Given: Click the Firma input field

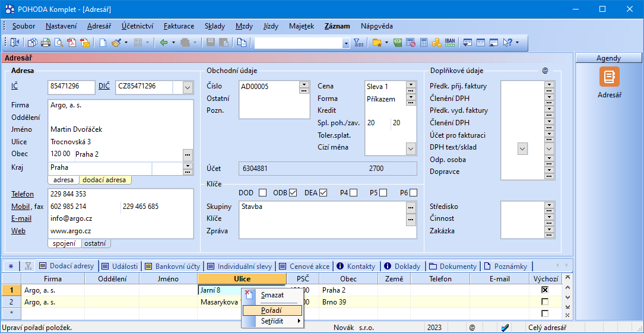Looking at the screenshot, I should (120, 105).
